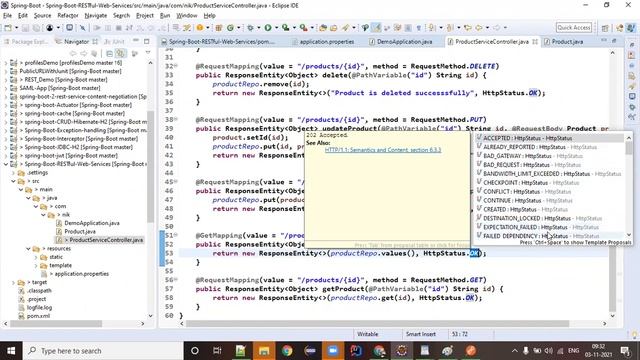Maximize the Navigator view panel

[147, 41]
